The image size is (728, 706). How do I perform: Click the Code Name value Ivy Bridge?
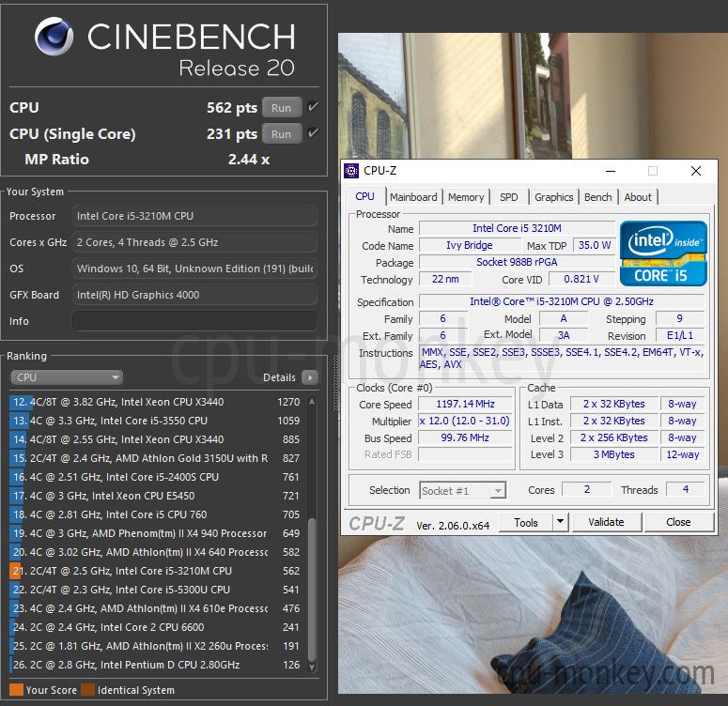[470, 245]
